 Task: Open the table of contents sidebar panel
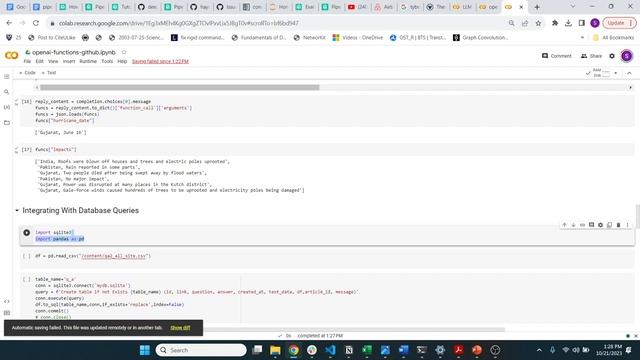click(7, 77)
